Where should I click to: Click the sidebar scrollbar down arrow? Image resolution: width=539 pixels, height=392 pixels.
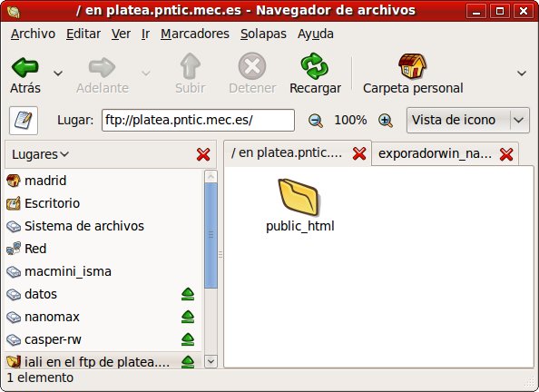click(211, 362)
